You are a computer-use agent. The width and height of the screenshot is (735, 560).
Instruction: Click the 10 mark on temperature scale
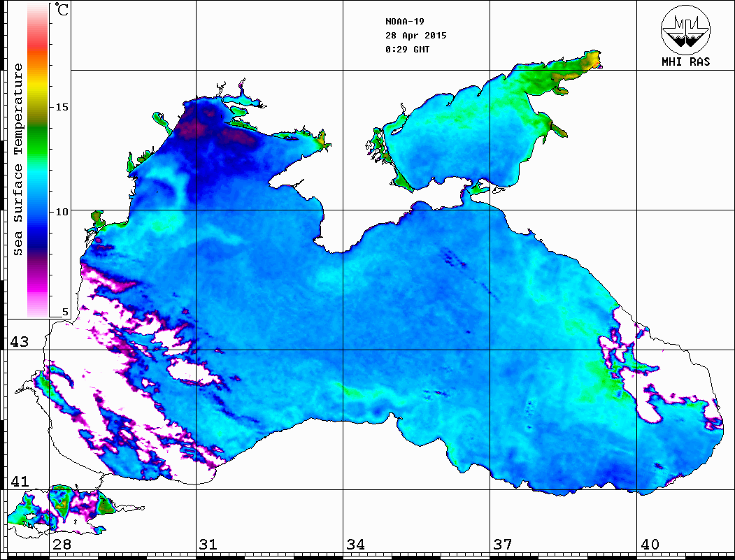pyautogui.click(x=62, y=212)
